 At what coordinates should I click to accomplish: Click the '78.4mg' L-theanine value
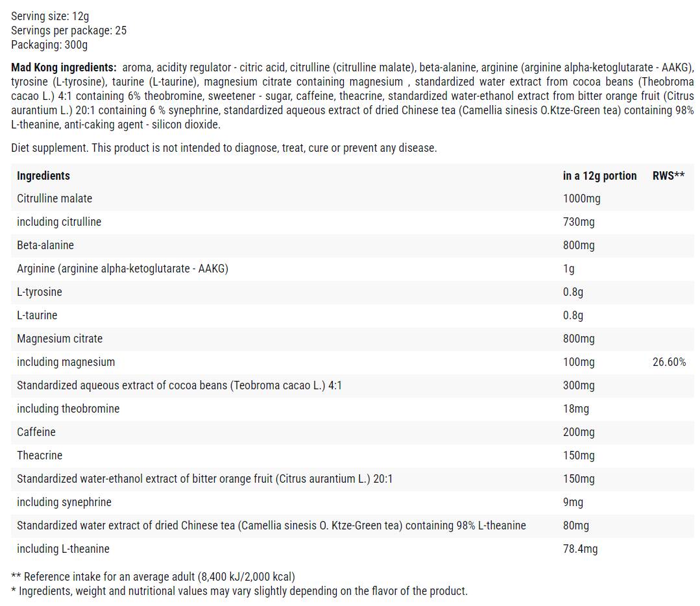tap(580, 549)
